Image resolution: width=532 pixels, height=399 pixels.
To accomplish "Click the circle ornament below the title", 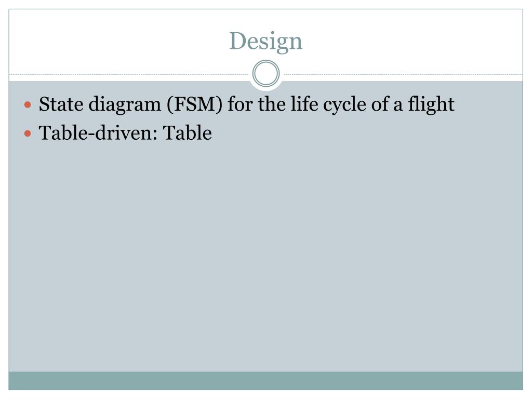I will point(266,73).
